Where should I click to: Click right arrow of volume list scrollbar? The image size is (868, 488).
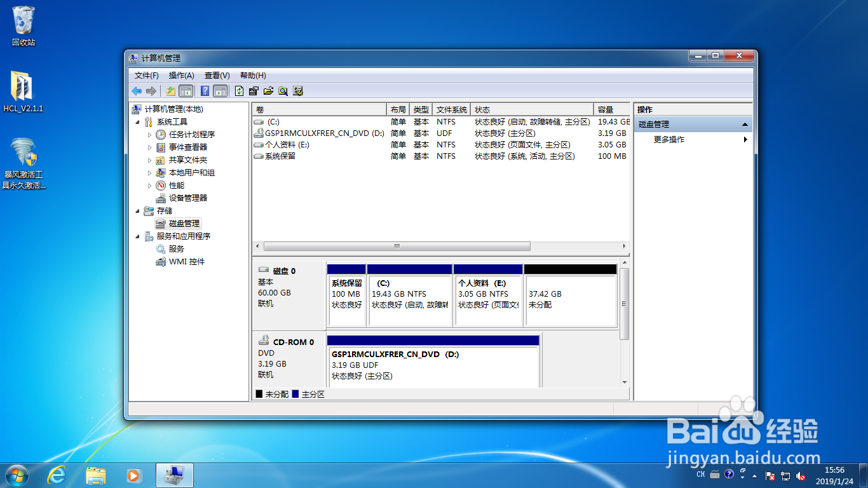(625, 246)
